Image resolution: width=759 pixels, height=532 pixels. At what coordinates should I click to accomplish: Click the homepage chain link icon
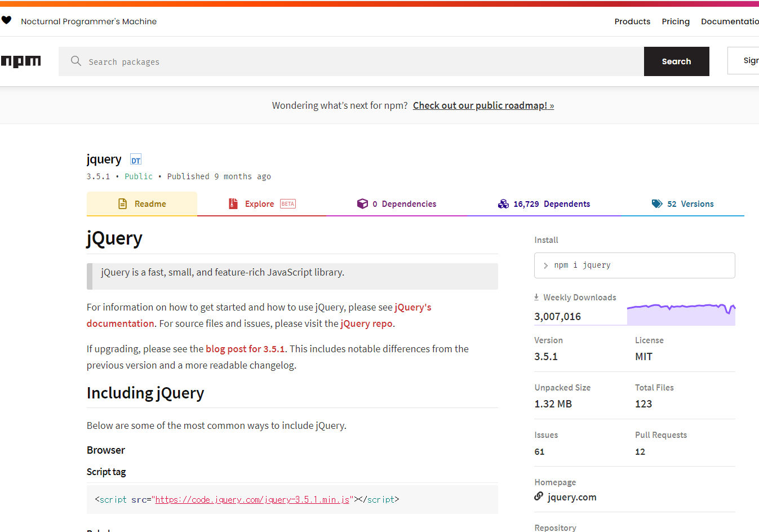[539, 496]
